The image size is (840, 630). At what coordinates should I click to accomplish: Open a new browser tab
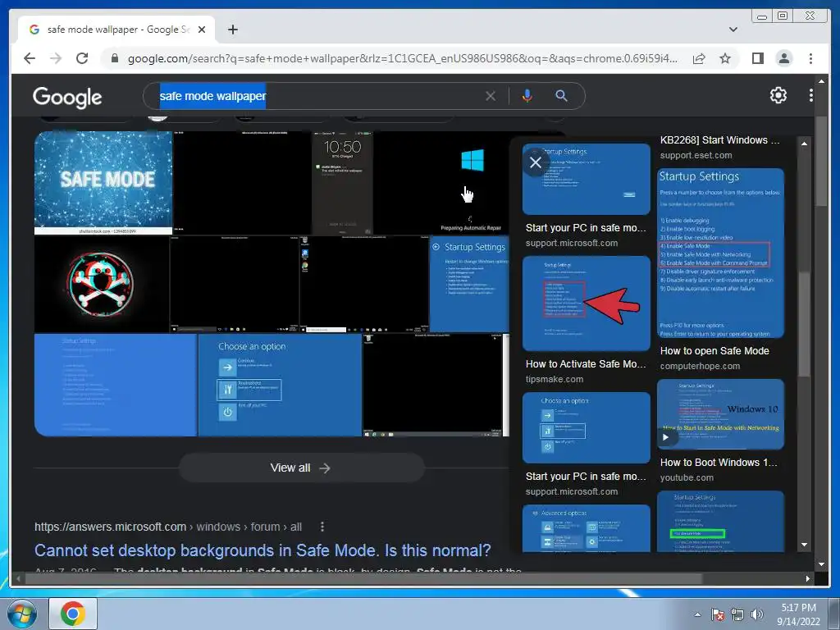[232, 30]
